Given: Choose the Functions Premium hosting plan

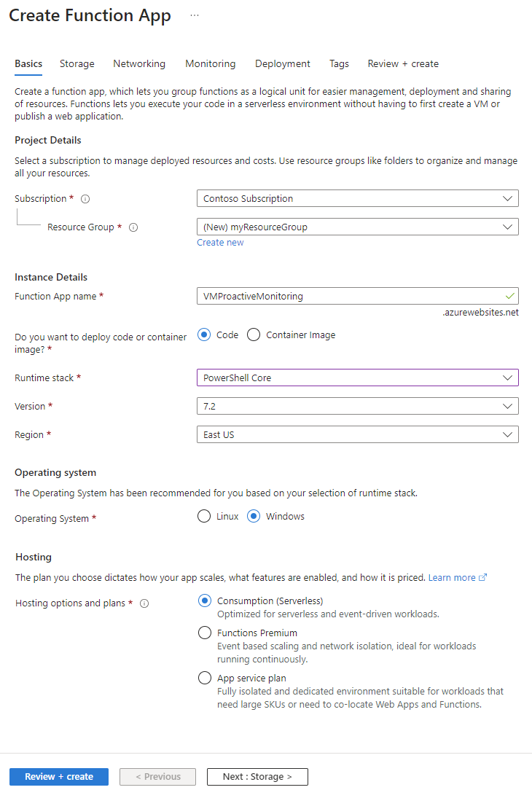Looking at the screenshot, I should pyautogui.click(x=205, y=632).
